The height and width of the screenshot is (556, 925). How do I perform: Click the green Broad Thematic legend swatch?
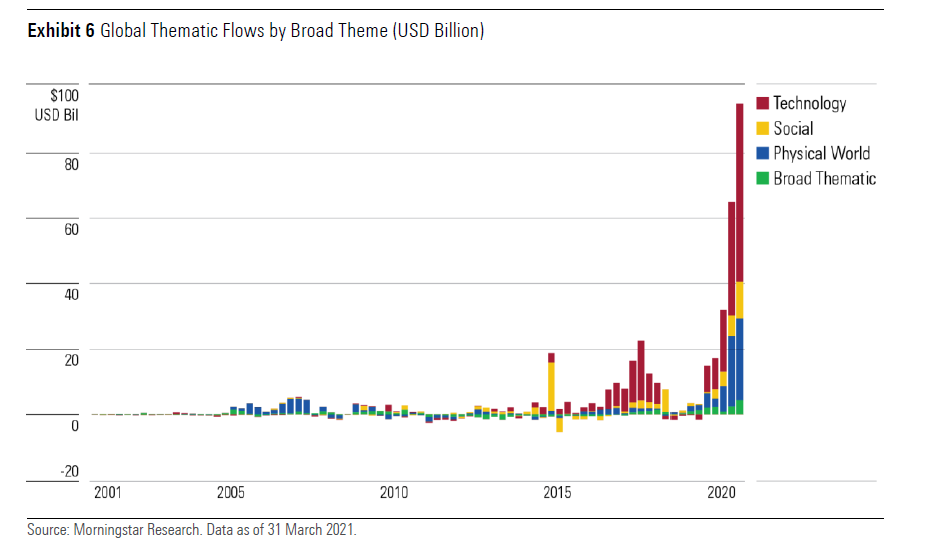[763, 178]
